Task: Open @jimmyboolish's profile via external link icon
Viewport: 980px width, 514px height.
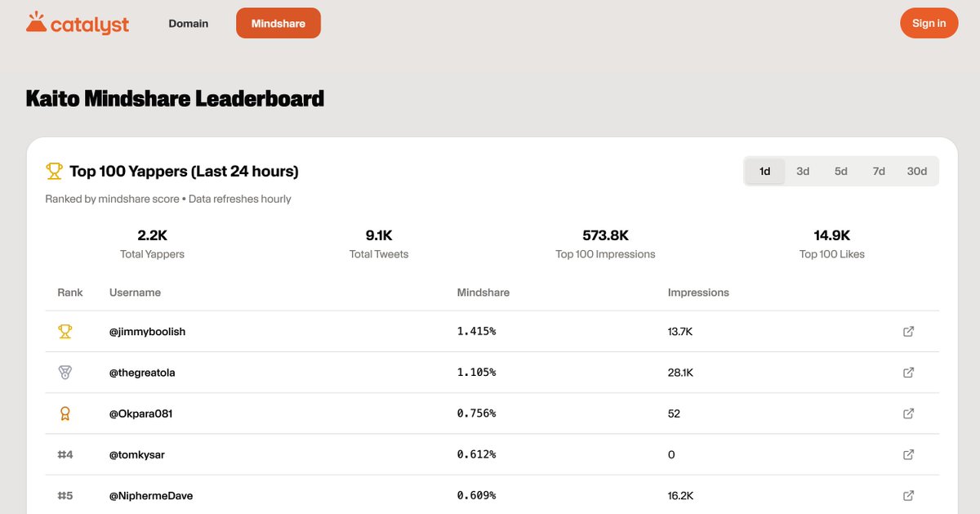Action: pos(908,331)
